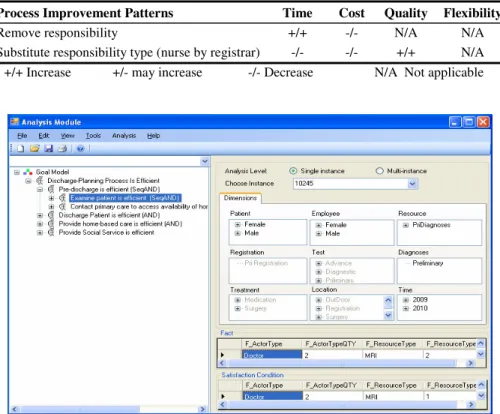The width and height of the screenshot is (500, 414).
Task: Expand Contact primary care node
Action: pyautogui.click(x=51, y=207)
